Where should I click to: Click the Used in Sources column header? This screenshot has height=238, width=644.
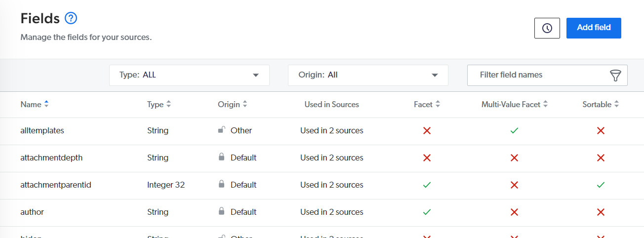(332, 104)
